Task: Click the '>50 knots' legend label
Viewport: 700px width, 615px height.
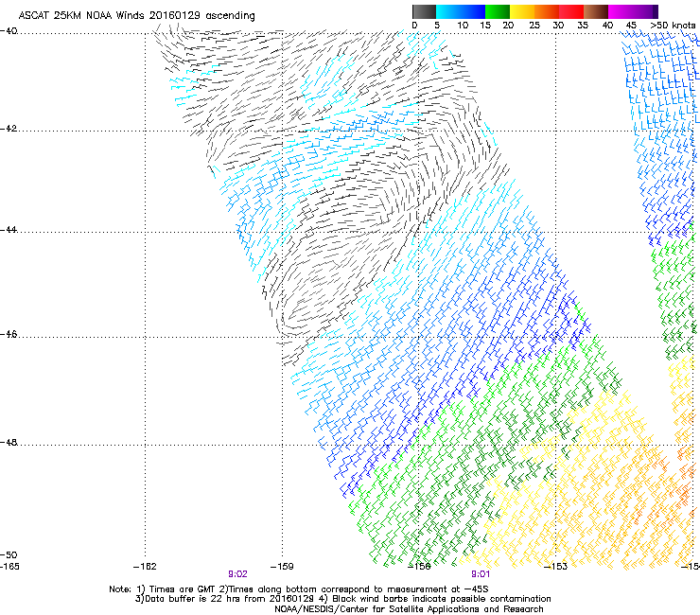Action: point(673,26)
